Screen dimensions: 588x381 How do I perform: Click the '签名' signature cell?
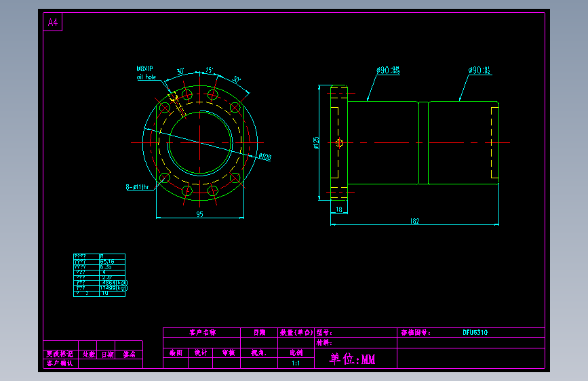130,355
